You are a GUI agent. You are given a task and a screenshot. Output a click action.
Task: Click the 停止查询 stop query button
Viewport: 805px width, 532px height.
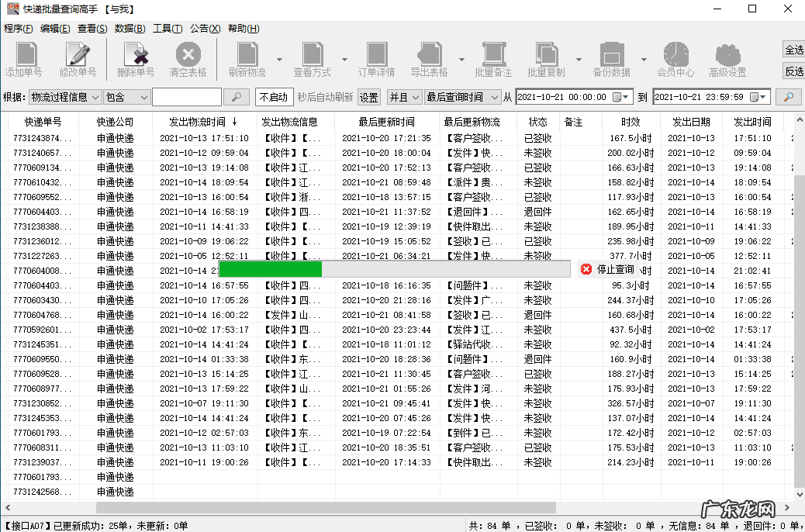(607, 269)
